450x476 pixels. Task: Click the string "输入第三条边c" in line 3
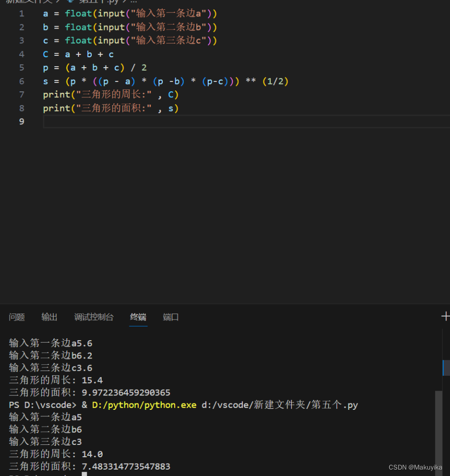(168, 40)
